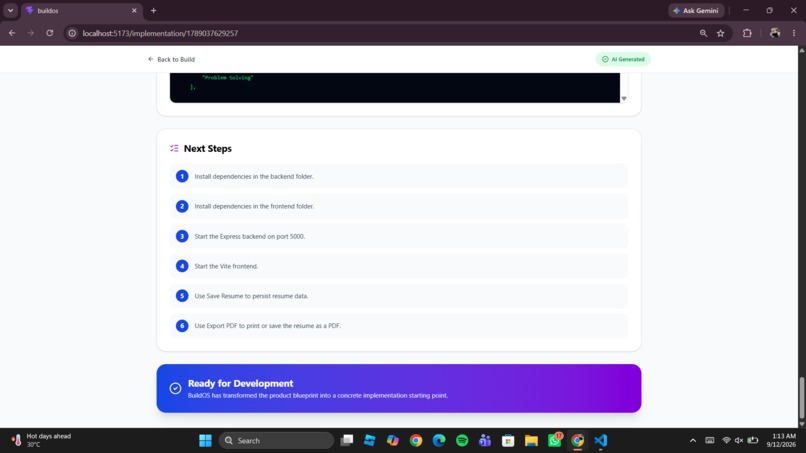The image size is (806, 453).
Task: Click 'Install dependencies in the backend folder.' text
Action: click(254, 176)
